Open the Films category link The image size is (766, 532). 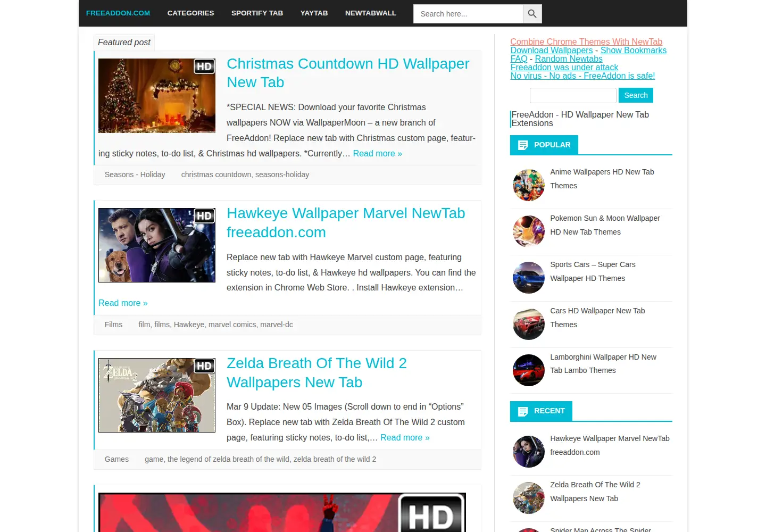tap(113, 325)
